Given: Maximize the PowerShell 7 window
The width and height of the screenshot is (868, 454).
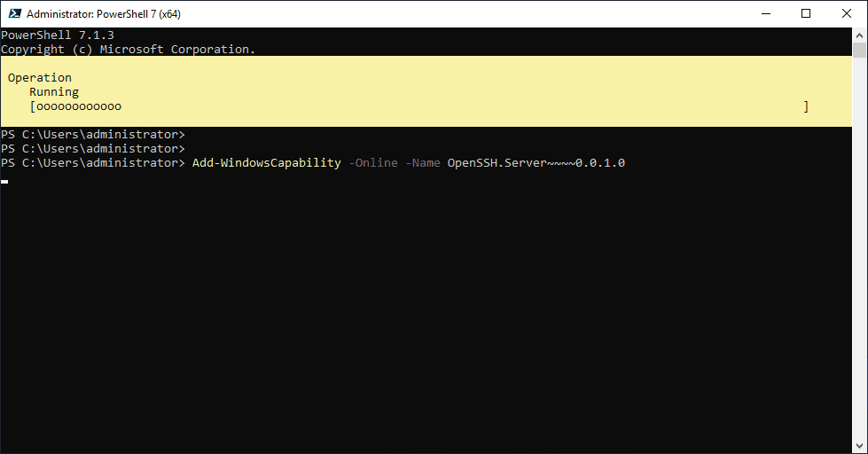Looking at the screenshot, I should click(x=806, y=13).
